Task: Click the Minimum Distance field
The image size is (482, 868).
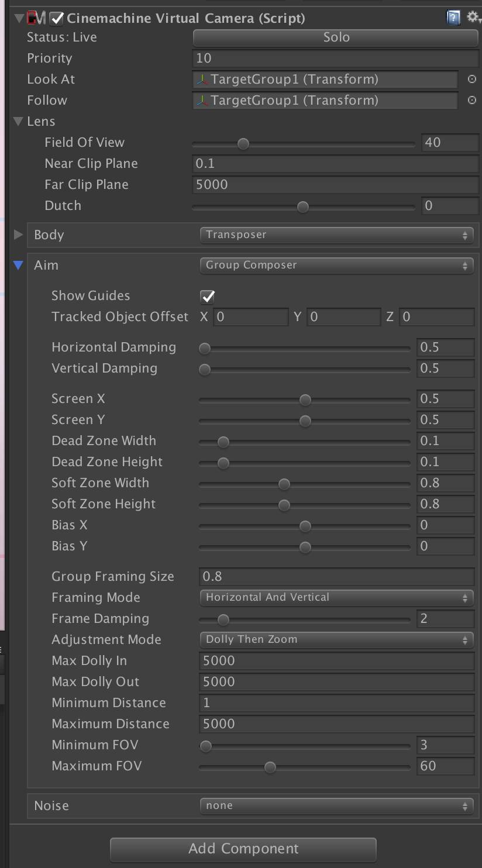Action: [337, 703]
